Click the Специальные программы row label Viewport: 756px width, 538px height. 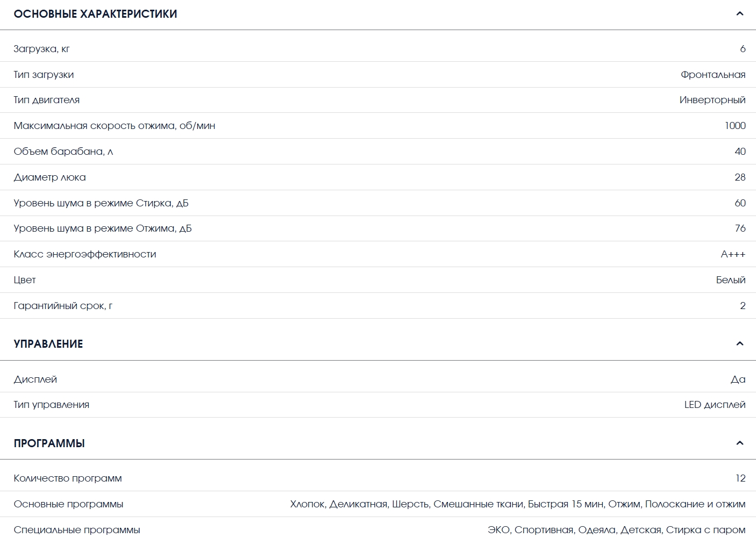[77, 530]
